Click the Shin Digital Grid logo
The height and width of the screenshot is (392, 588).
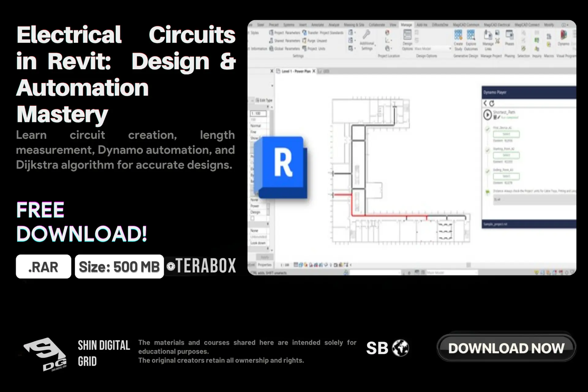click(x=45, y=354)
